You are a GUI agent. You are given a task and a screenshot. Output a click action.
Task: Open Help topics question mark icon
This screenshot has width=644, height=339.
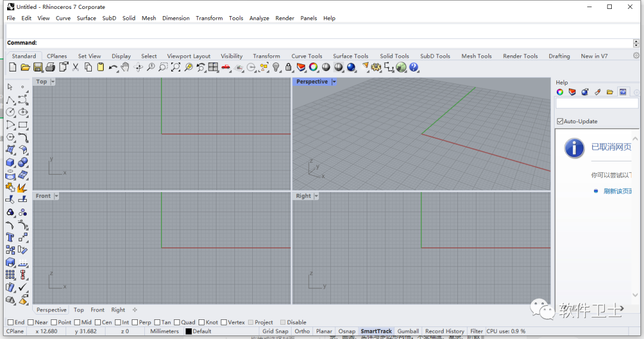point(414,67)
